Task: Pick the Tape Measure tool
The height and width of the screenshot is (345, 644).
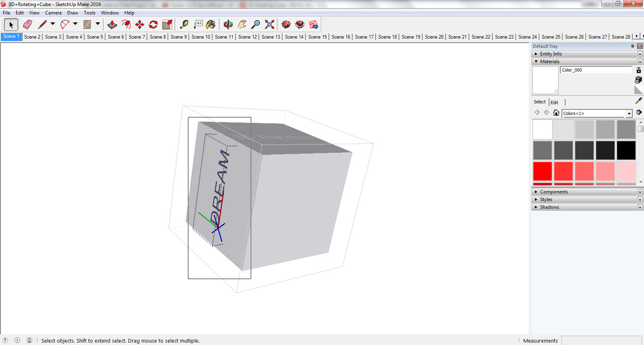Action: (x=184, y=25)
